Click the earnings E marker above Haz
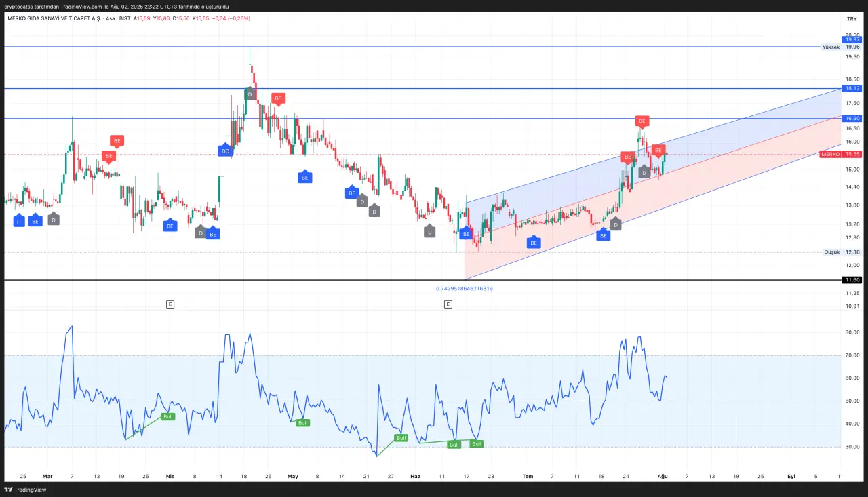The width and height of the screenshot is (868, 497). (x=448, y=304)
